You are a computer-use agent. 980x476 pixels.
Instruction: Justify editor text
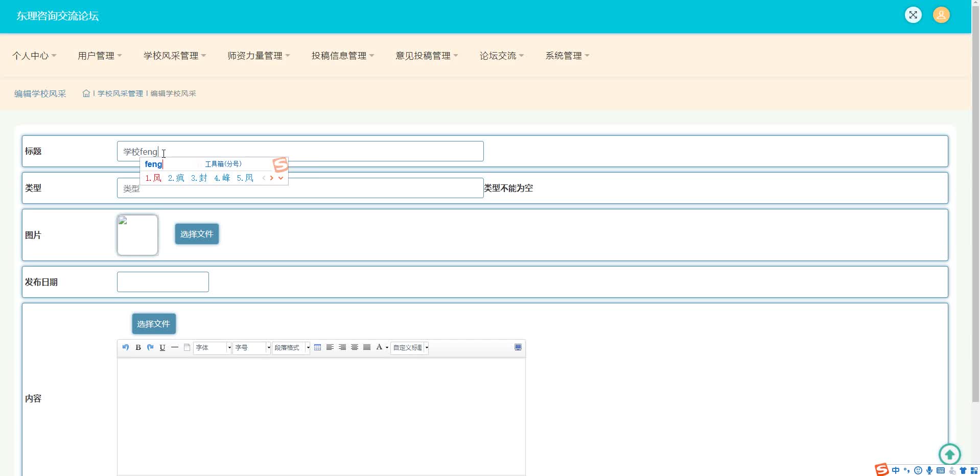367,347
